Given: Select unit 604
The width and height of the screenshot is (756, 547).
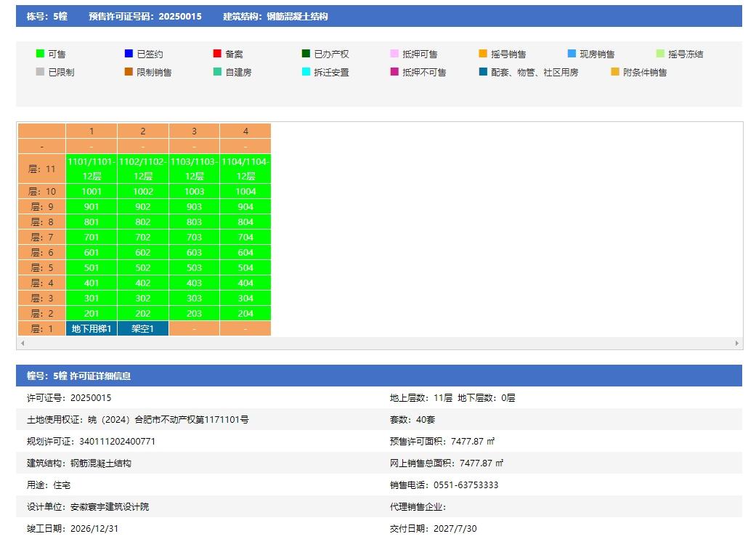Looking at the screenshot, I should click(x=245, y=253).
